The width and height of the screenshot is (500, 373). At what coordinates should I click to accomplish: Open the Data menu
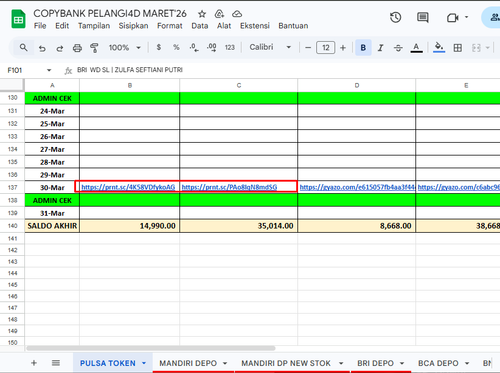pos(200,26)
